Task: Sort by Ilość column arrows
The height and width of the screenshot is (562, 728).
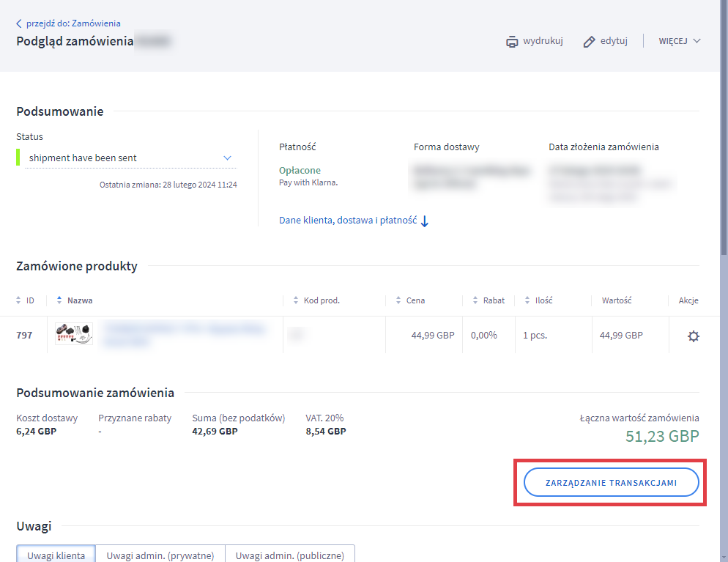Action: (x=527, y=300)
